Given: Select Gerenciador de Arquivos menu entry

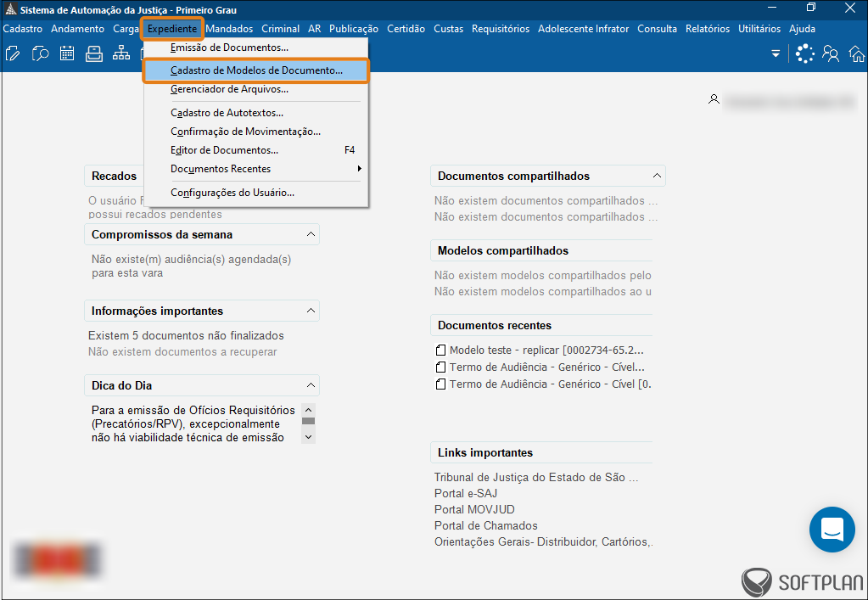Looking at the screenshot, I should [x=255, y=89].
